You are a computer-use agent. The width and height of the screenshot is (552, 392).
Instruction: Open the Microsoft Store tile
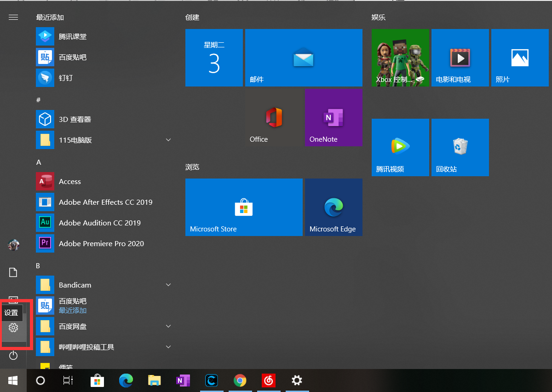pyautogui.click(x=244, y=207)
